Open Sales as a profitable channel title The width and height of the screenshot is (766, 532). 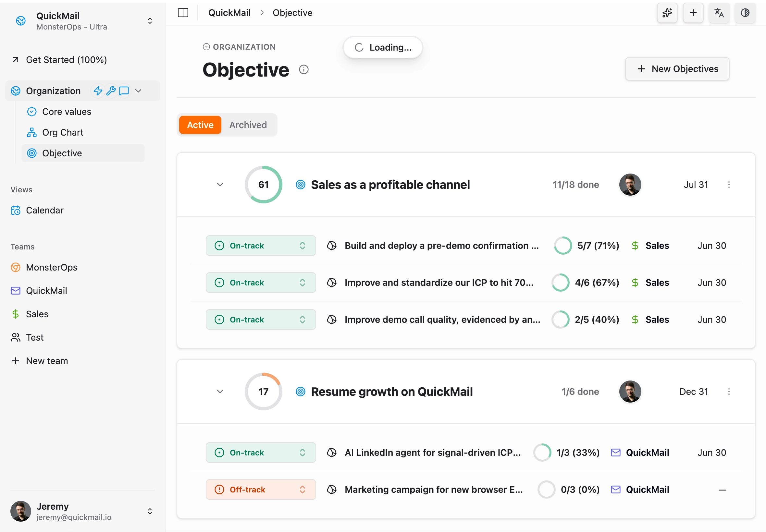tap(390, 184)
